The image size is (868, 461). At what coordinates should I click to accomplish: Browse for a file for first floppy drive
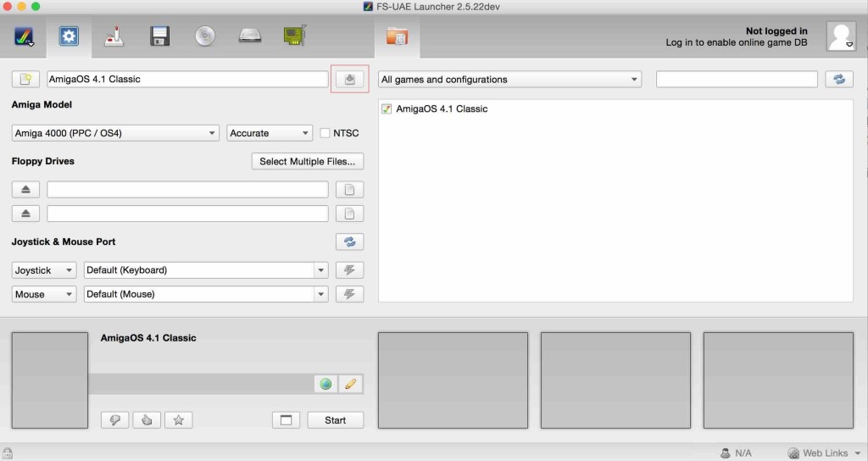point(350,189)
